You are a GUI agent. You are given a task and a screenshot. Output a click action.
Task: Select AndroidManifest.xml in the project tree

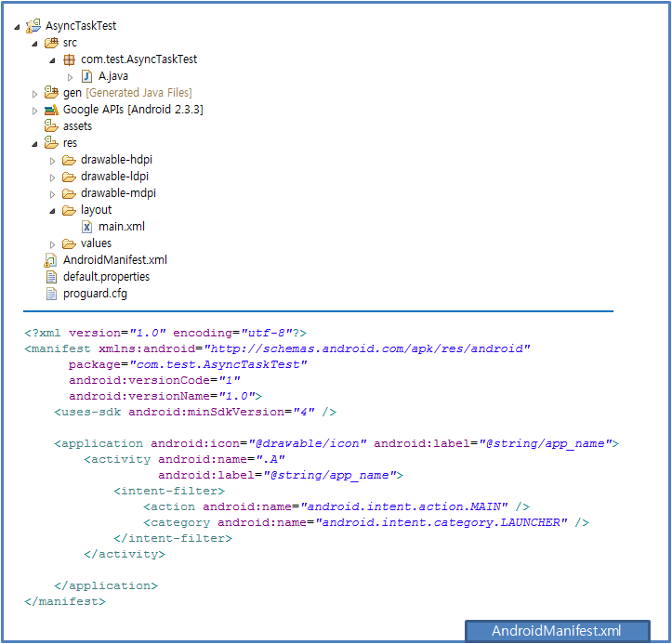115,260
